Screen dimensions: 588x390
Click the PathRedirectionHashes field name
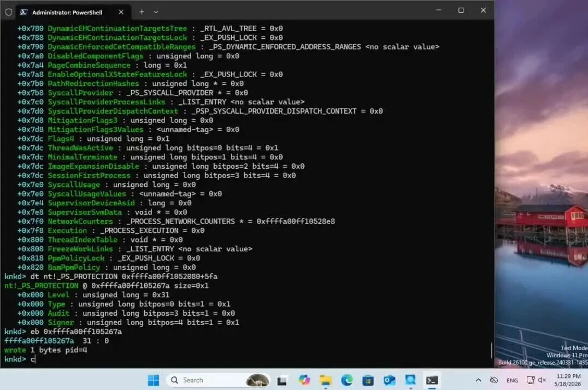coord(93,84)
